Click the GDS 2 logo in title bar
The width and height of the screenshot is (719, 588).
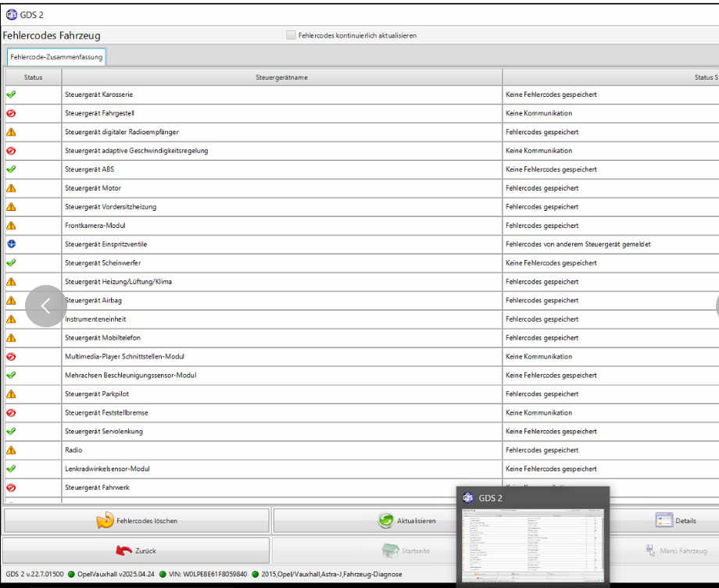coord(12,14)
